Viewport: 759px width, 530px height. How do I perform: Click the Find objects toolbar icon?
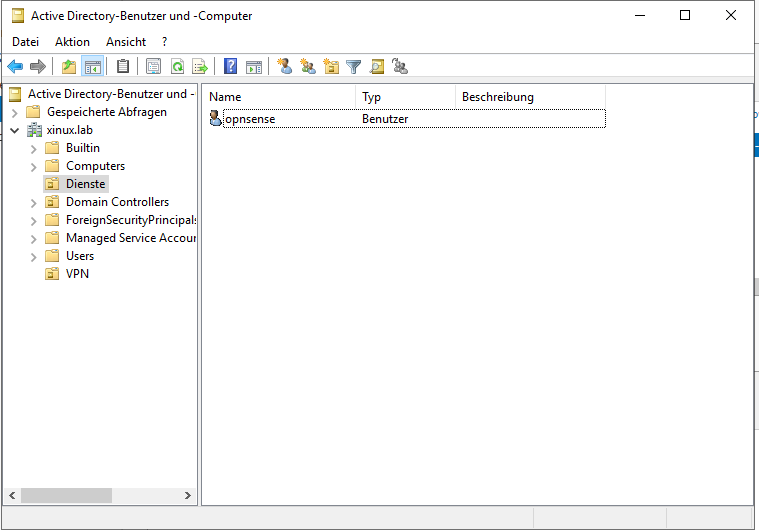click(x=377, y=67)
